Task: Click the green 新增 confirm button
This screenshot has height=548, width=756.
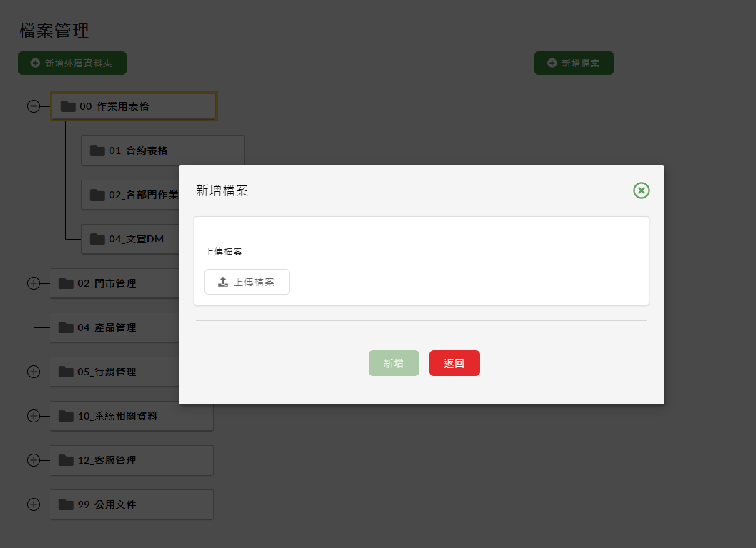Action: coord(394,363)
